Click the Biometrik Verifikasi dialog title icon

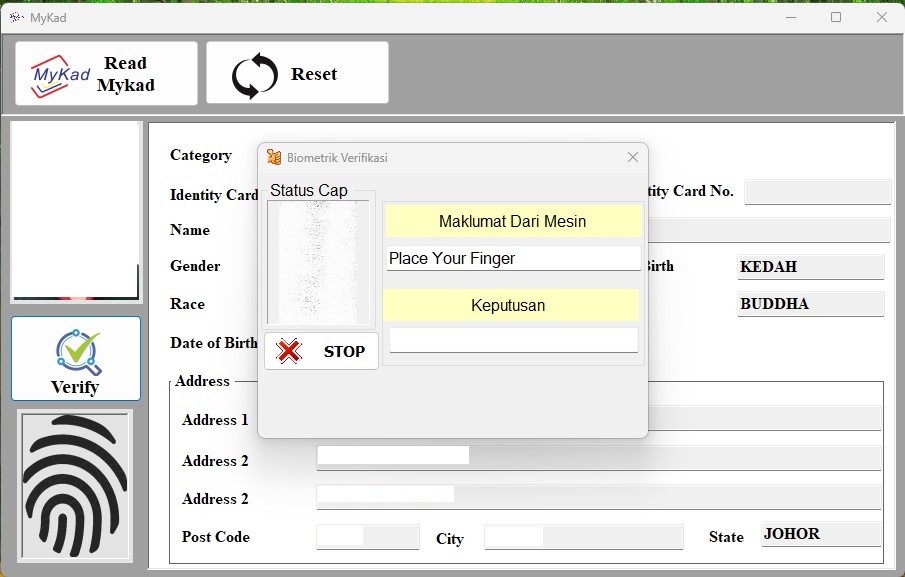[x=274, y=157]
